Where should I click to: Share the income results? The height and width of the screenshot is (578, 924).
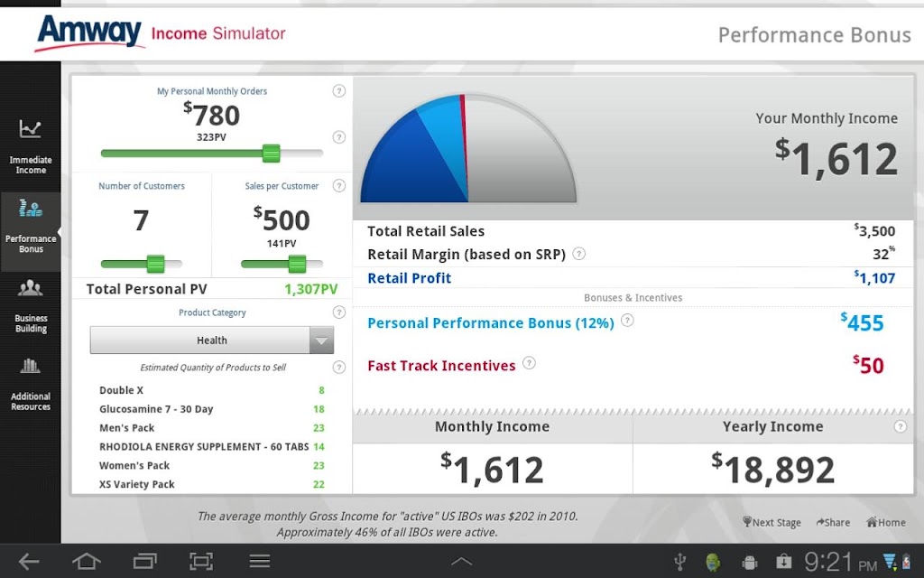tap(833, 522)
